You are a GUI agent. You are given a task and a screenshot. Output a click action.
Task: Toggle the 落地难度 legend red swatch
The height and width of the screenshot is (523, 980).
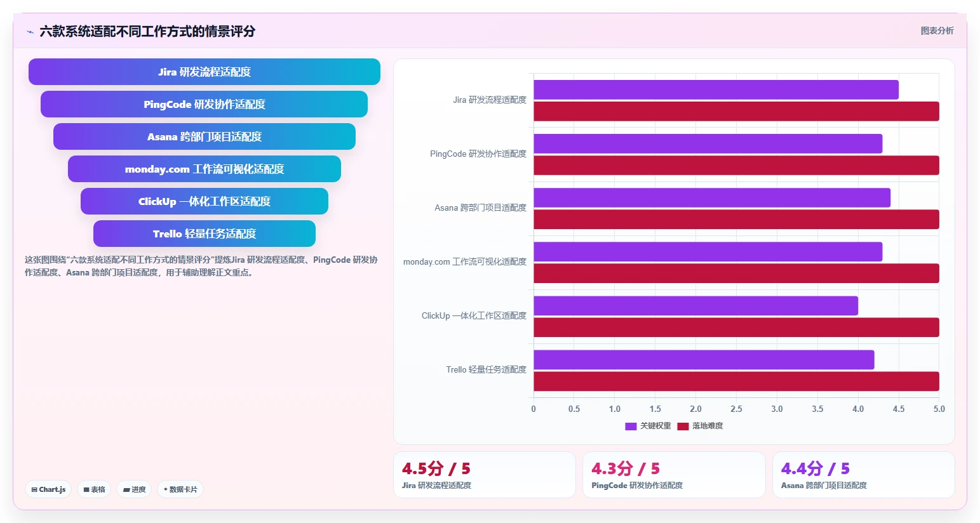point(683,426)
